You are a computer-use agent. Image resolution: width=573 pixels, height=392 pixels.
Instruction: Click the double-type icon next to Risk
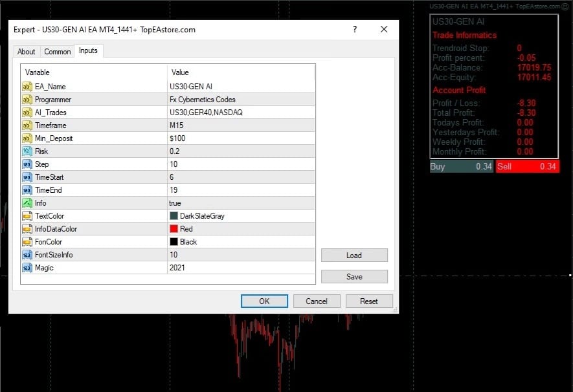(x=27, y=151)
